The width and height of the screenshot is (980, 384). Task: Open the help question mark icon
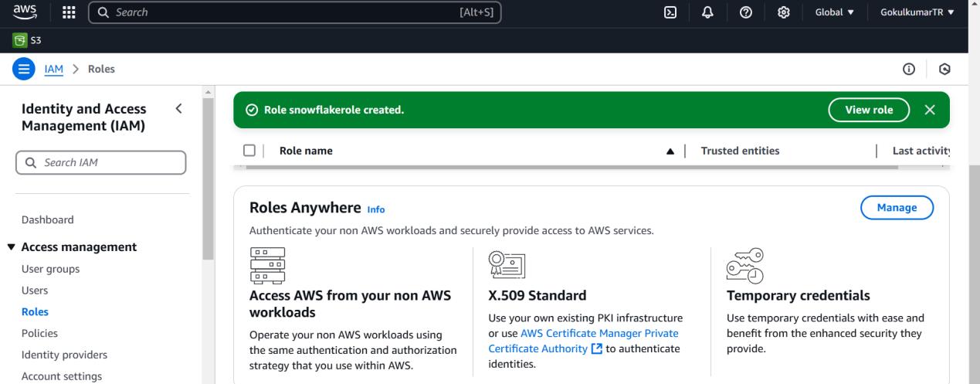click(x=746, y=12)
